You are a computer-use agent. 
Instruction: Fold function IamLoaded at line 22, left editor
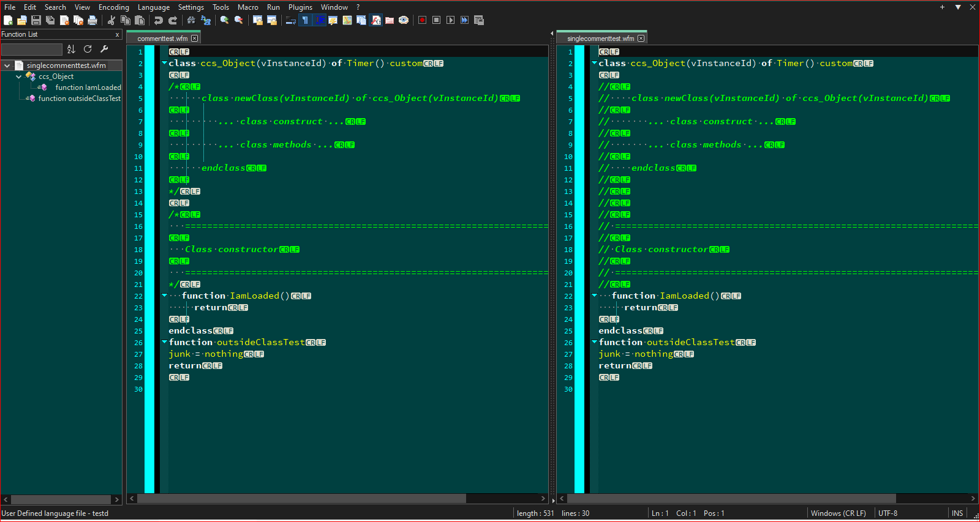point(164,296)
